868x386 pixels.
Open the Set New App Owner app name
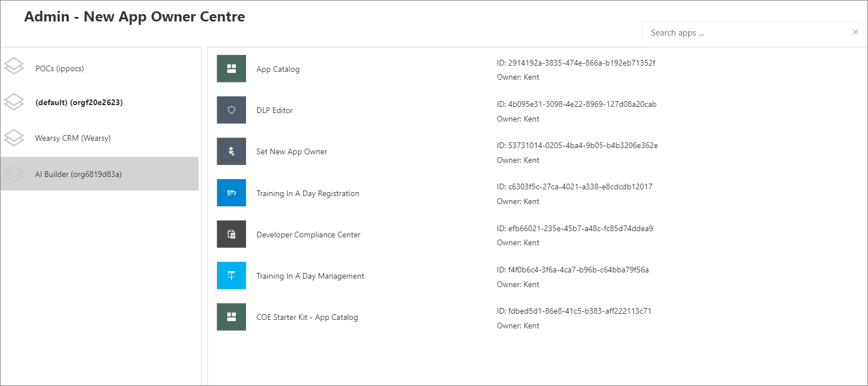pyautogui.click(x=292, y=151)
